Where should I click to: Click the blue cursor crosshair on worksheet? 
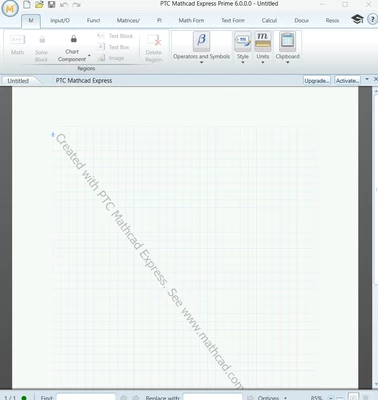pyautogui.click(x=53, y=135)
